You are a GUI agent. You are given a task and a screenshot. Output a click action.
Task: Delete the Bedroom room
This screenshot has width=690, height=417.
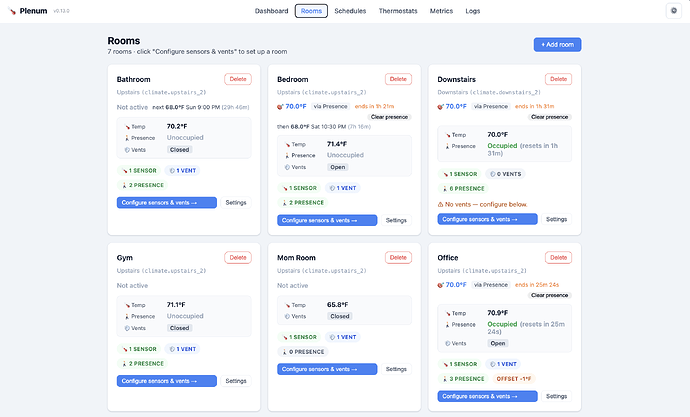[398, 79]
